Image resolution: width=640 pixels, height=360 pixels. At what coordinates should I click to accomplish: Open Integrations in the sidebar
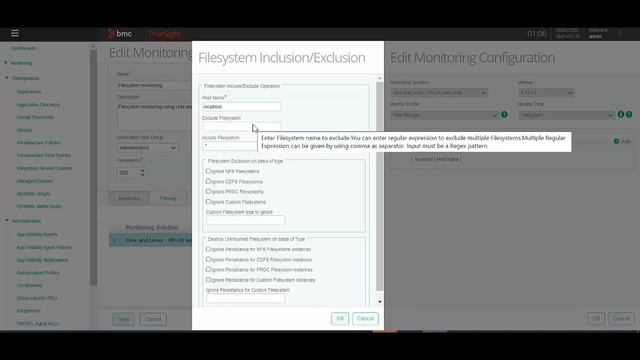(x=29, y=311)
